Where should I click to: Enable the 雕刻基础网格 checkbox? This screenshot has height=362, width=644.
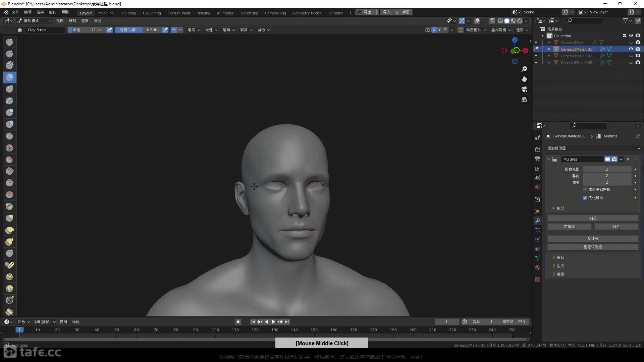pos(585,189)
